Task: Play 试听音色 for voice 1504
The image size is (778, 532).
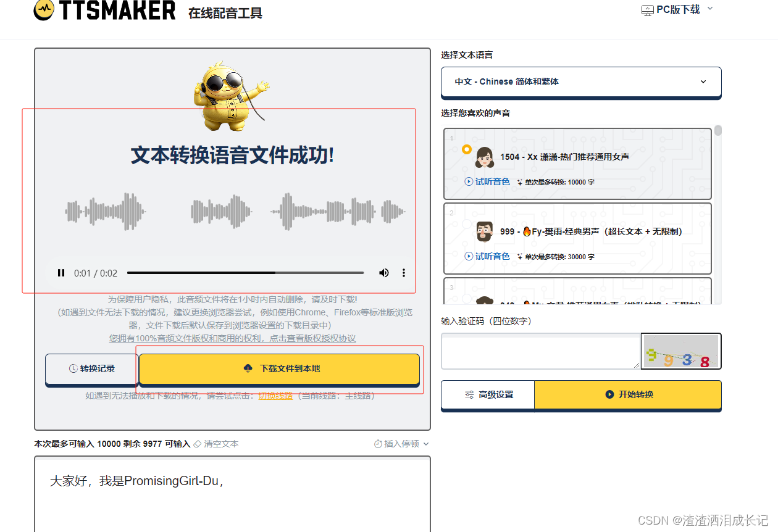Action: click(x=487, y=181)
